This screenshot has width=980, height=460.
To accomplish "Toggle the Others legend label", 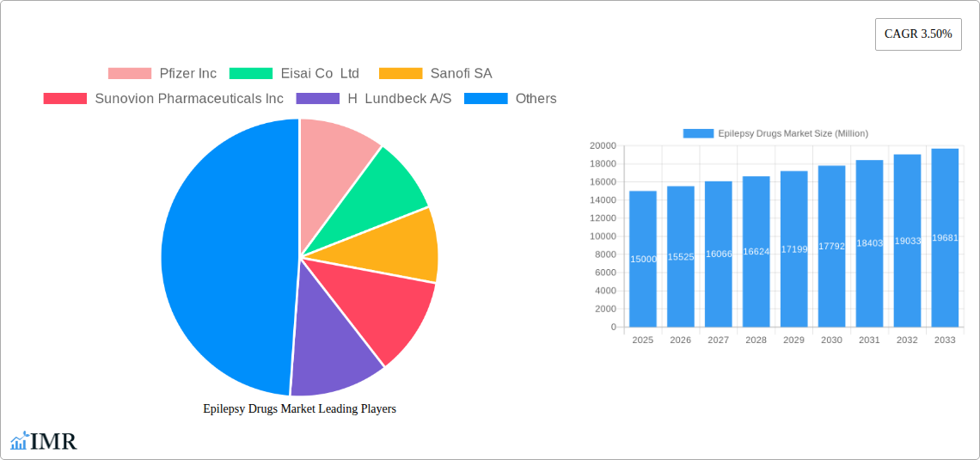I will click(536, 98).
